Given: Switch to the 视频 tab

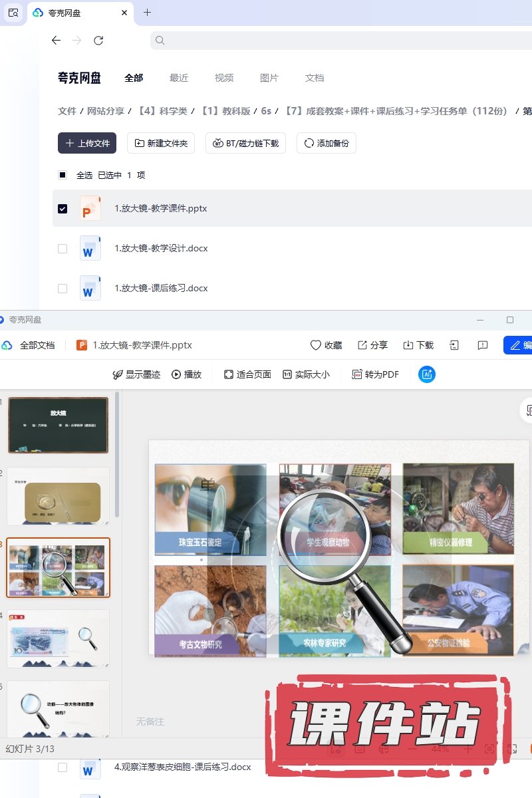Looking at the screenshot, I should click(223, 78).
